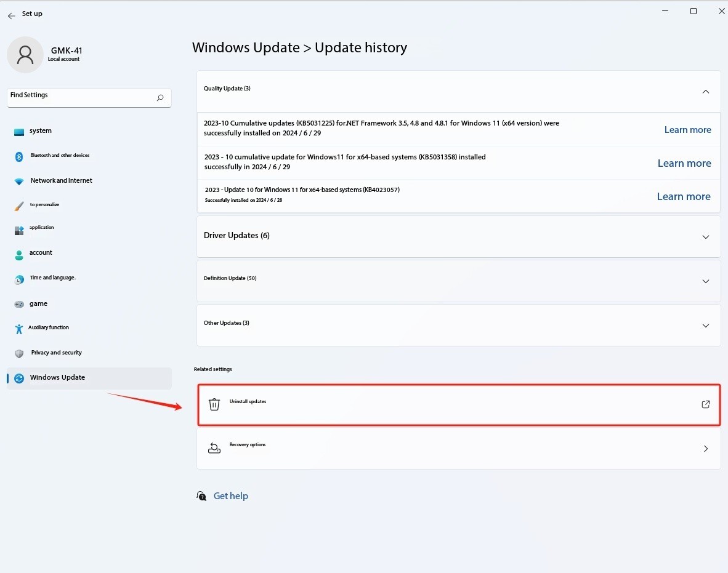The height and width of the screenshot is (573, 728).
Task: Click the trash icon beside Uninstall updates
Action: [x=214, y=404]
